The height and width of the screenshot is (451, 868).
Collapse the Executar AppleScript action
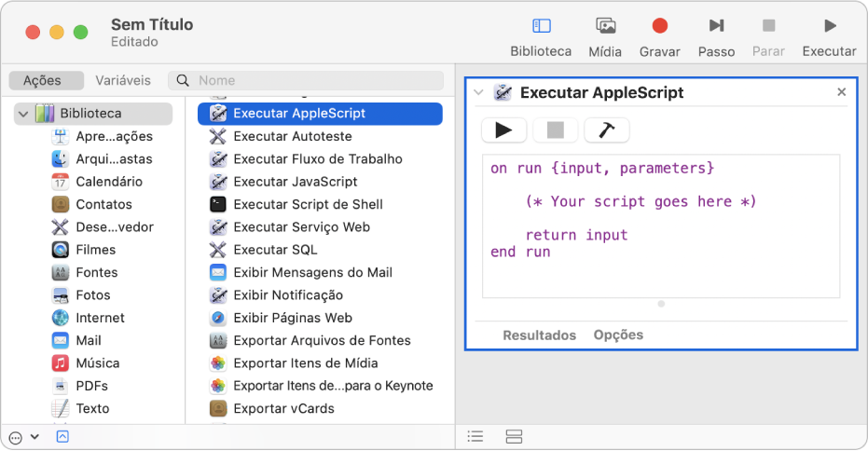[479, 92]
